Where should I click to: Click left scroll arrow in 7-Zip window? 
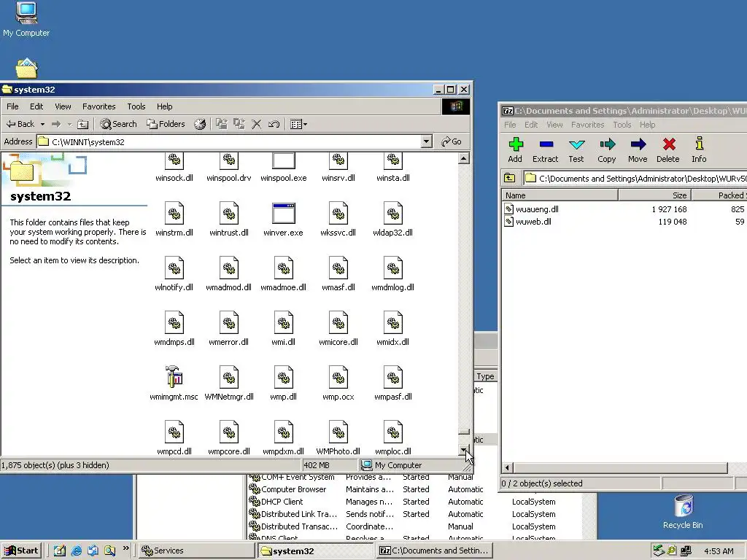click(x=508, y=467)
